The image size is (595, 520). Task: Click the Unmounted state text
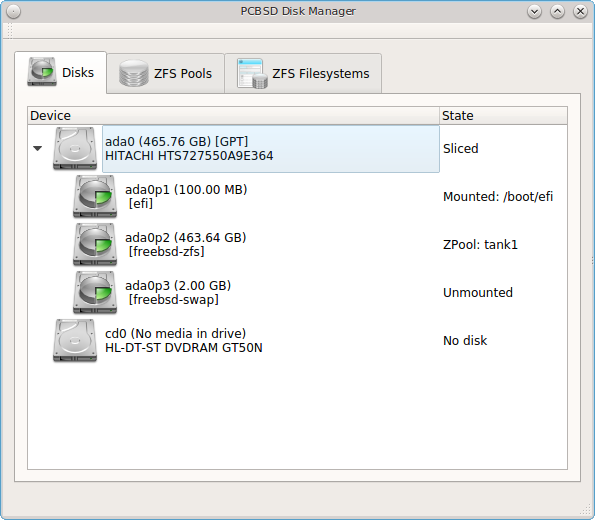pos(478,292)
